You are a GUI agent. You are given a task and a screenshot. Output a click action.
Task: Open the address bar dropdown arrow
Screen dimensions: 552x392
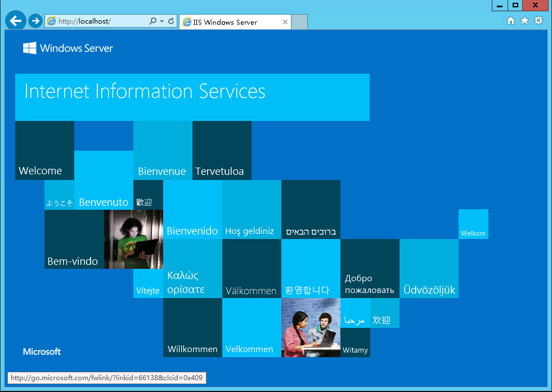pos(161,21)
